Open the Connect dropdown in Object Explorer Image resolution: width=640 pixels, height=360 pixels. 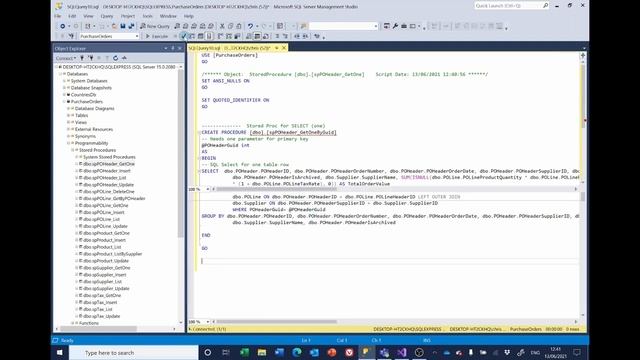click(x=66, y=58)
